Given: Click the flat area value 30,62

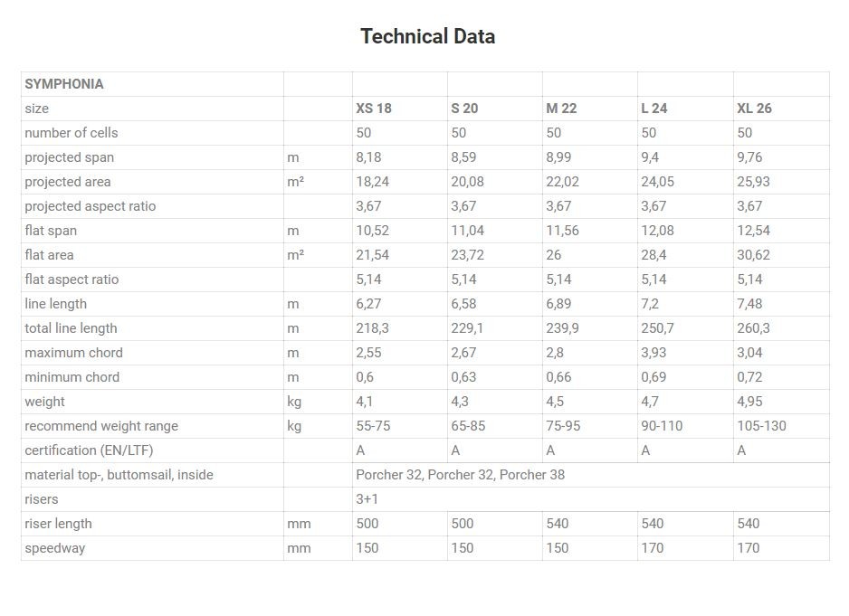Looking at the screenshot, I should (753, 255).
